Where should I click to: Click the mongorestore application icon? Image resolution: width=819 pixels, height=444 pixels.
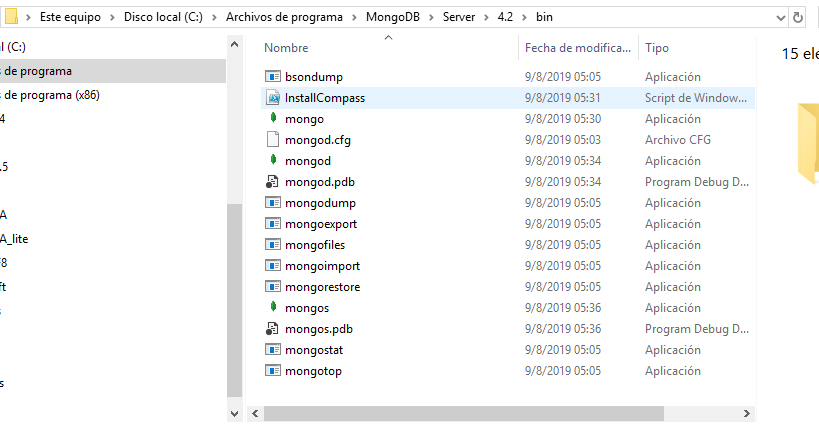tap(273, 286)
